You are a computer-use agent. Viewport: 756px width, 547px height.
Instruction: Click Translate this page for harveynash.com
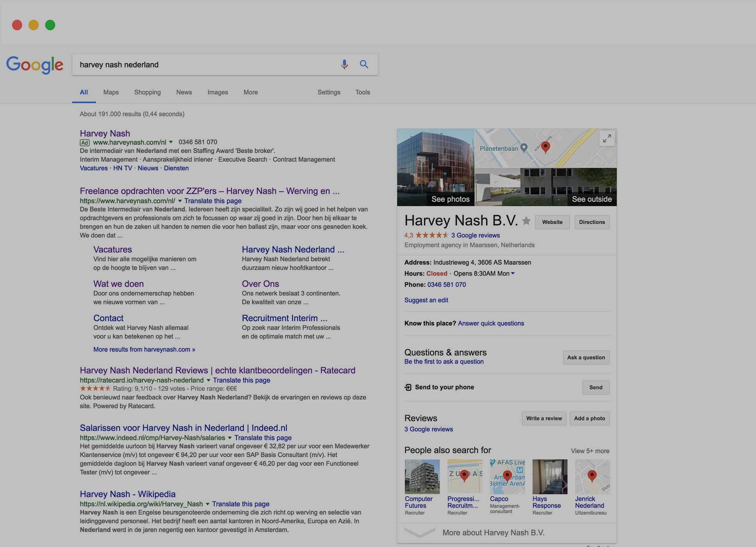coord(213,201)
